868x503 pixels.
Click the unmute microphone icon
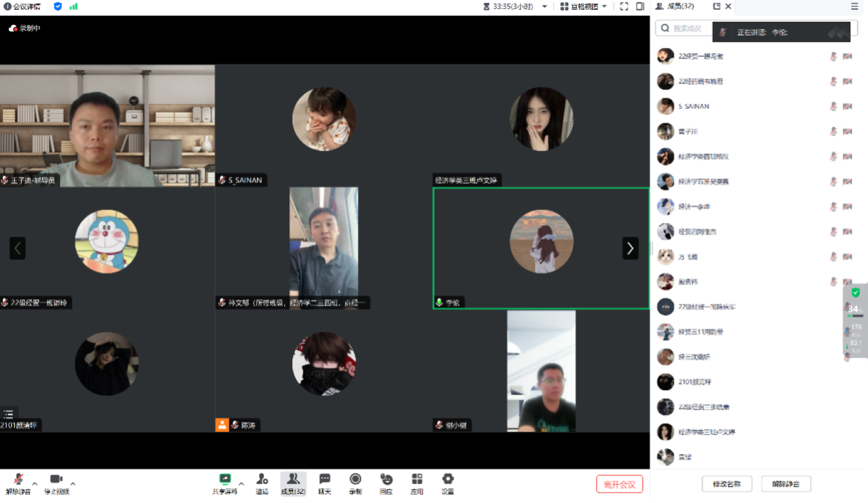coord(18,480)
